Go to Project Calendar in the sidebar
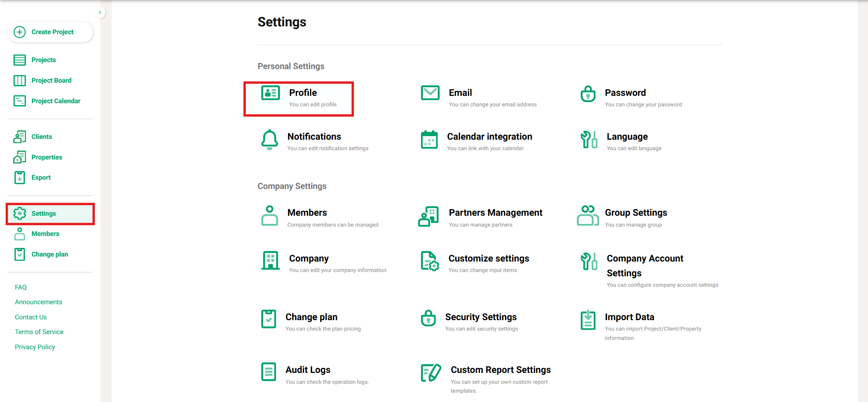Image resolution: width=868 pixels, height=402 pixels. (56, 101)
